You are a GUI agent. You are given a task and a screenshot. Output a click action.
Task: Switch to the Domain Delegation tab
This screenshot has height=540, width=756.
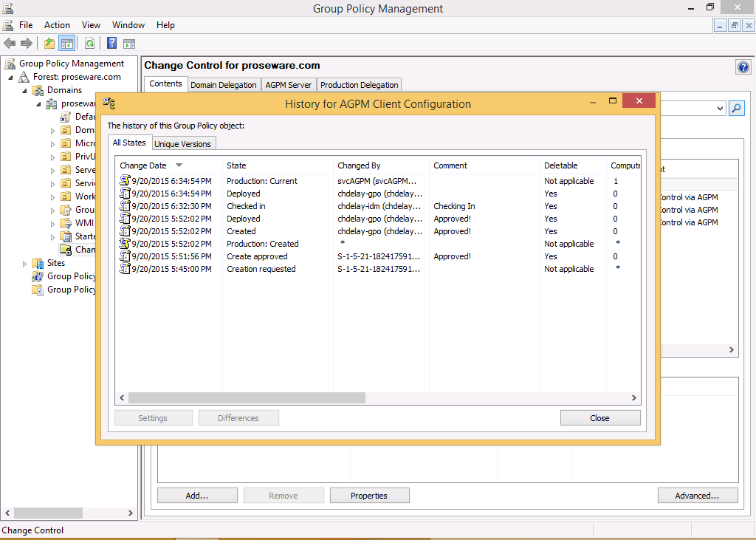[223, 85]
